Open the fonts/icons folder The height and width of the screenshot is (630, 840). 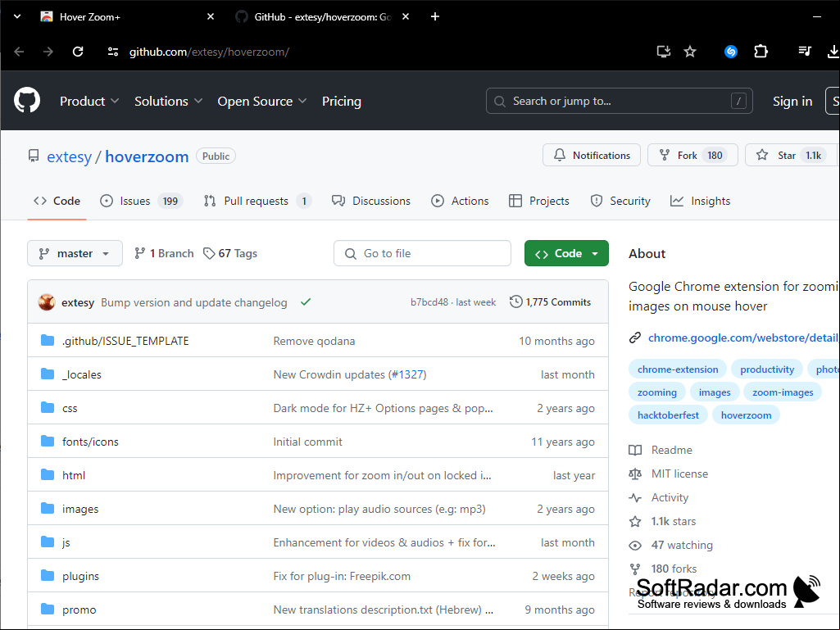pos(90,442)
